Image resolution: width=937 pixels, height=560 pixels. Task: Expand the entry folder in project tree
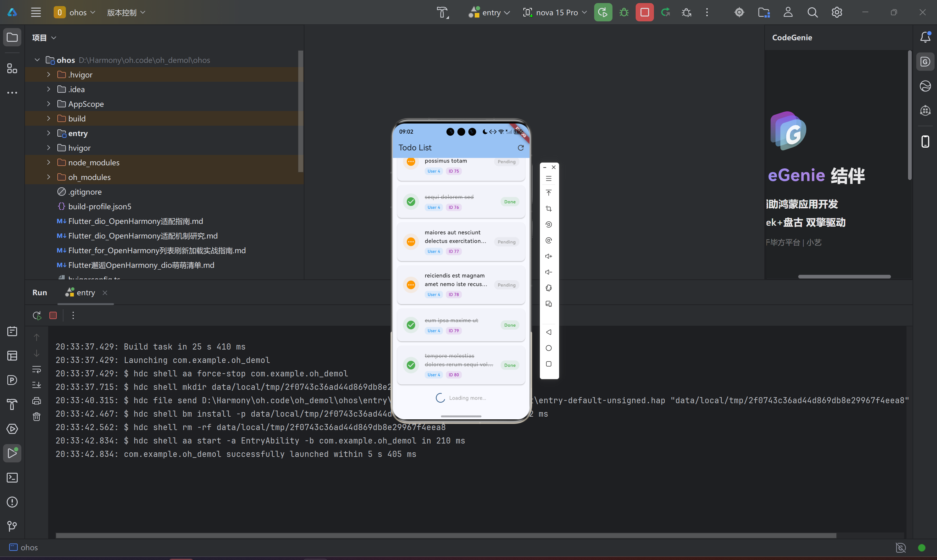point(49,133)
